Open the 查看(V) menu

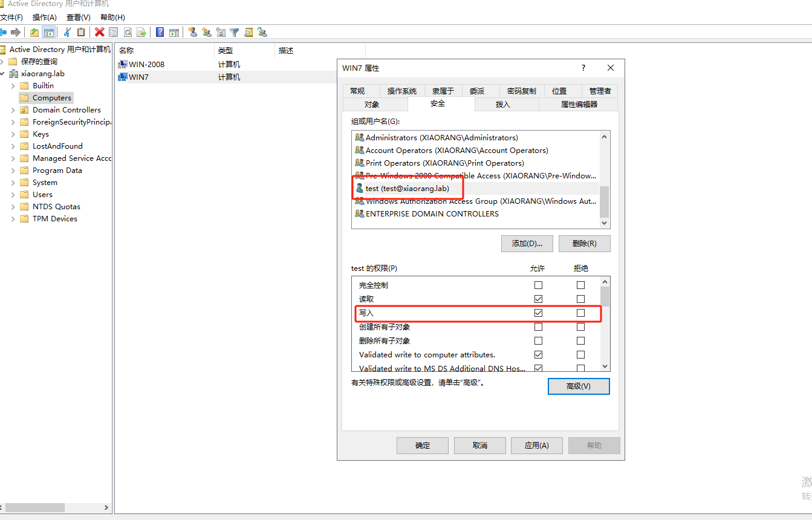point(79,18)
